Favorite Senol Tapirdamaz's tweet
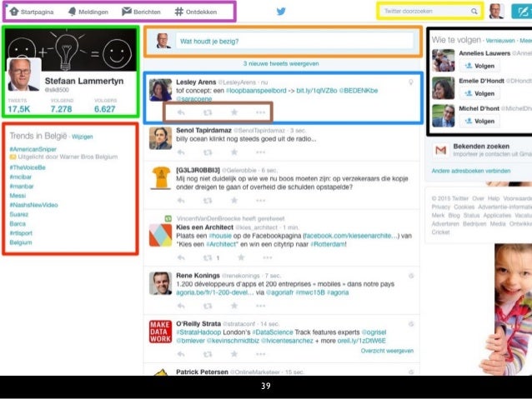The height and width of the screenshot is (399, 532). pos(234,152)
